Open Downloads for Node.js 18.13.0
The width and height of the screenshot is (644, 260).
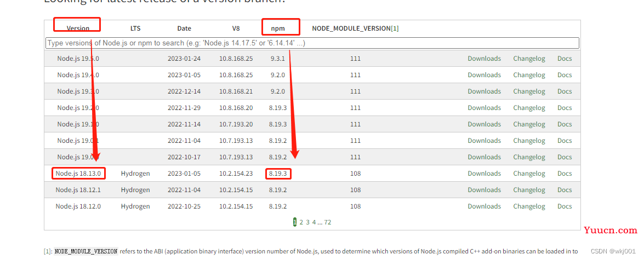(x=484, y=174)
